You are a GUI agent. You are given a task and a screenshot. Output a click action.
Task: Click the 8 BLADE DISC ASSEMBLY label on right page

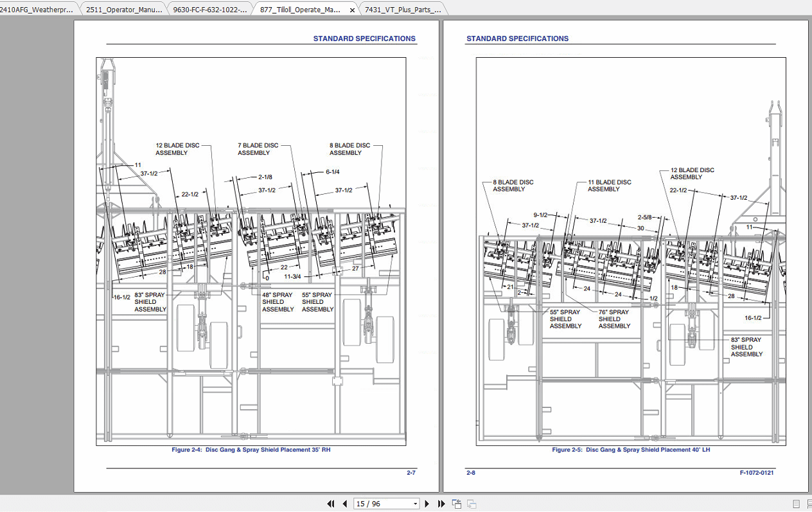point(513,186)
